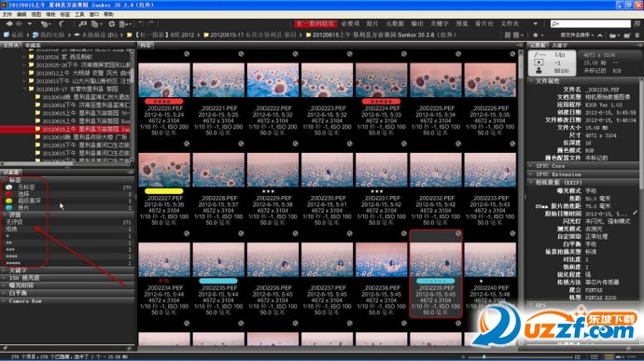Expand the Camera Raw filter section
The height and width of the screenshot is (361, 644).
(24, 301)
